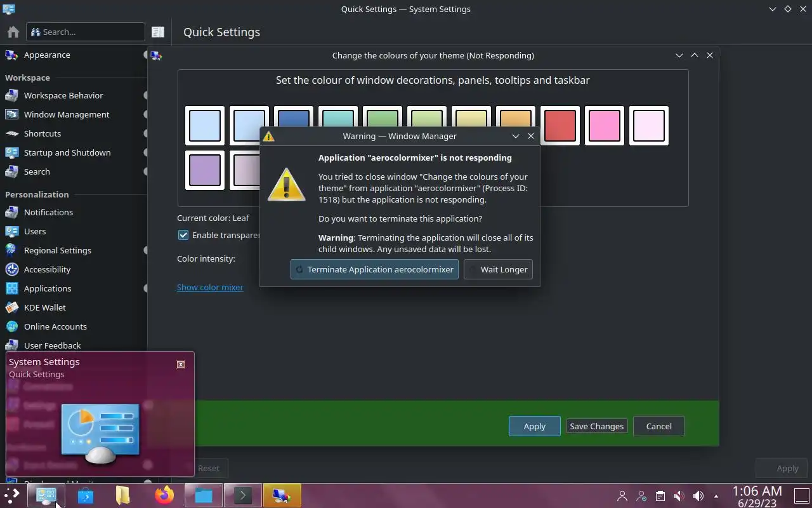Click the Appearance monitor icon in sidebar
The height and width of the screenshot is (508, 812).
coord(11,55)
